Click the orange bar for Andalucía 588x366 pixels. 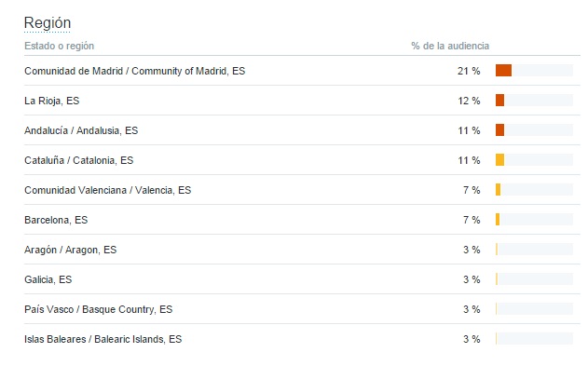click(x=499, y=130)
